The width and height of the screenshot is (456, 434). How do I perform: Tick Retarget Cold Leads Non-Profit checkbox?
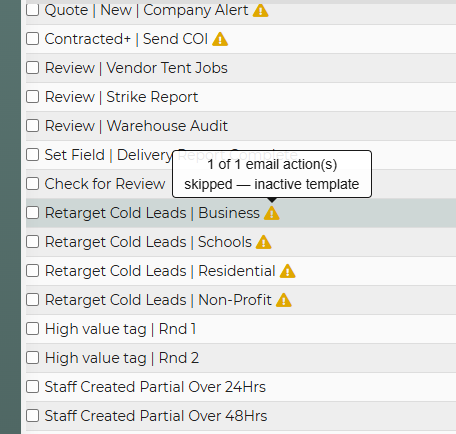click(x=33, y=300)
